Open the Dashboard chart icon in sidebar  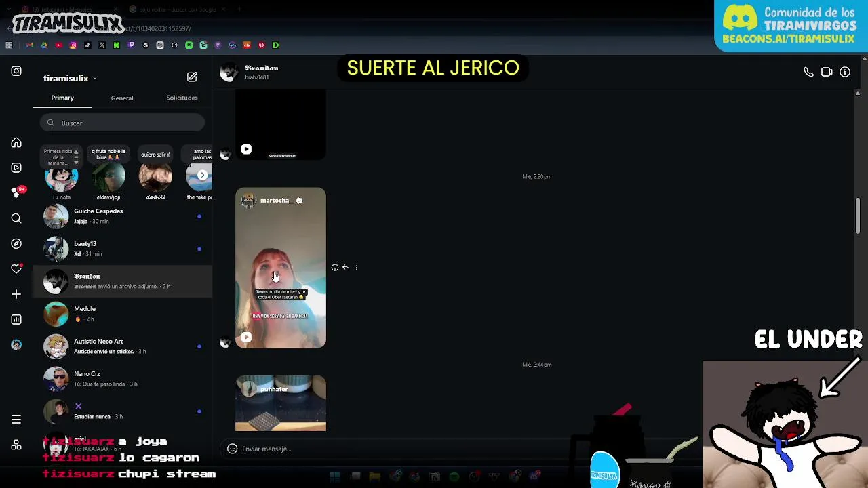tap(16, 319)
